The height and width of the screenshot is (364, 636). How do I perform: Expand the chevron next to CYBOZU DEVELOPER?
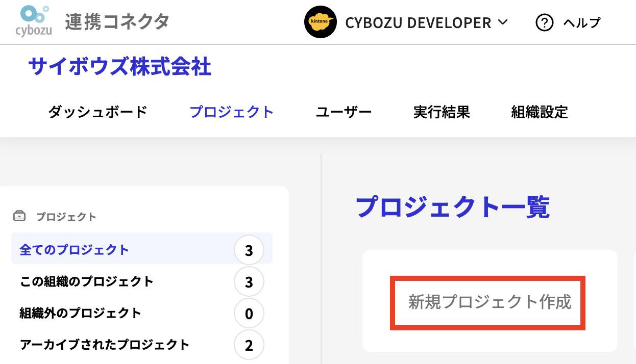click(503, 22)
